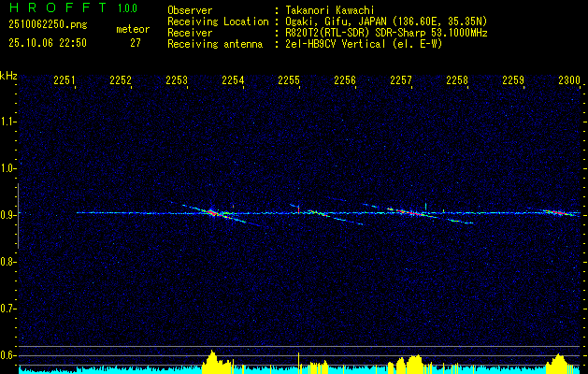Click the date and time 25.10.06 22:50
The width and height of the screenshot is (588, 374).
coord(48,43)
